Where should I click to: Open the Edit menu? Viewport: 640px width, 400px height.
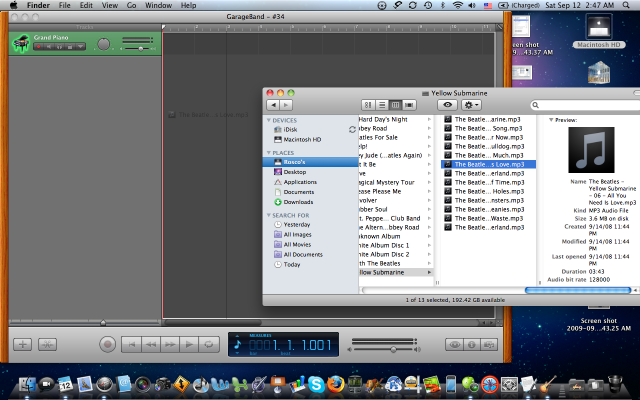(86, 5)
